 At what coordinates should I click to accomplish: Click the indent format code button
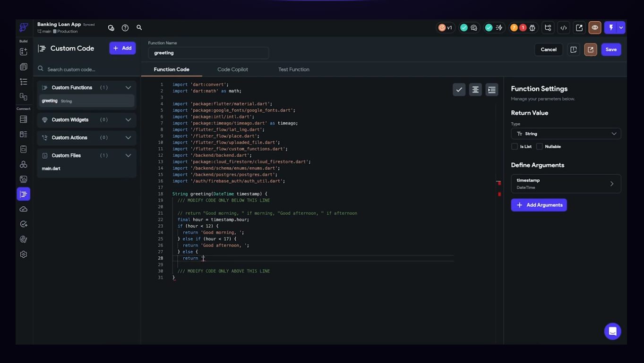[492, 90]
